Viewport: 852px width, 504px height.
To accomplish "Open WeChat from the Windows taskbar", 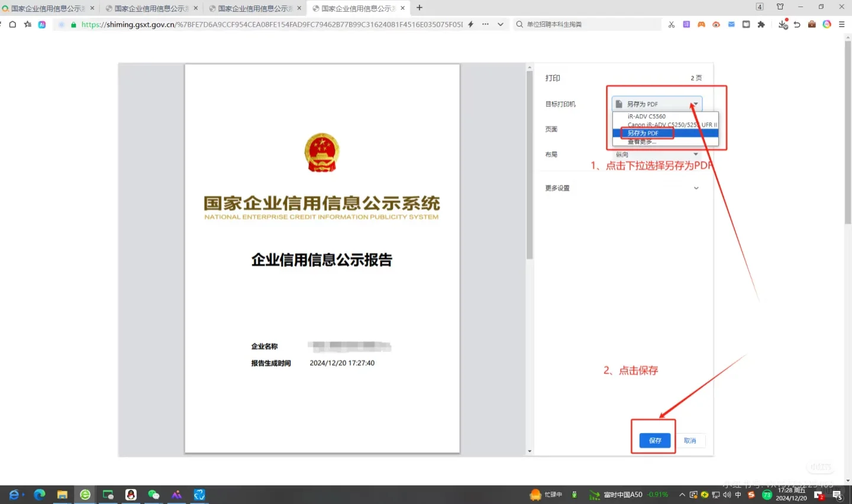I will (154, 494).
